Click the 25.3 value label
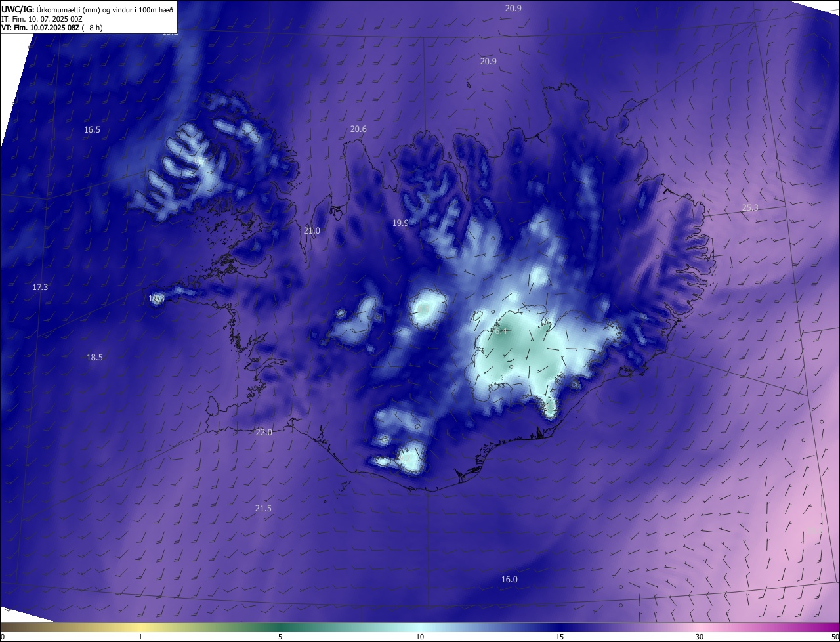This screenshot has width=840, height=642. pos(750,208)
